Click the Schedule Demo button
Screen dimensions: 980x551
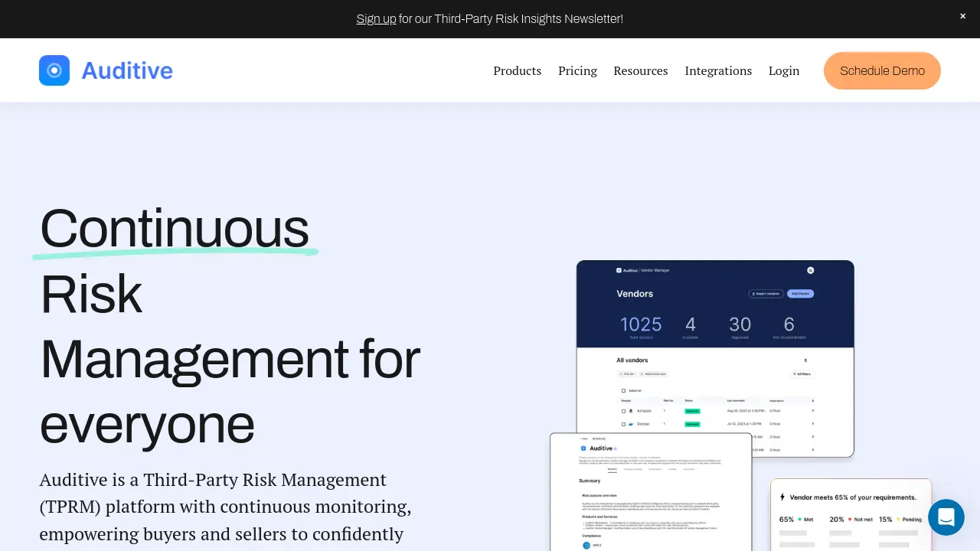coord(882,70)
